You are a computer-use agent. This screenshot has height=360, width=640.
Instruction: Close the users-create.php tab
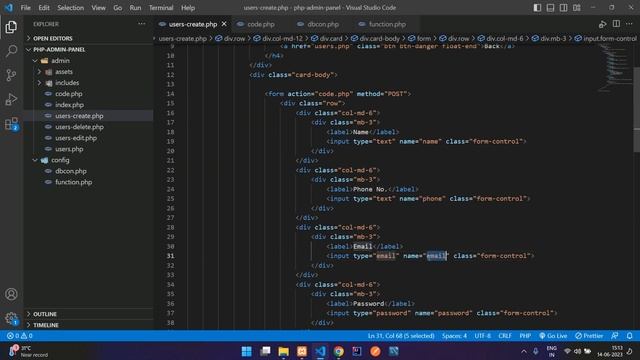[224, 24]
